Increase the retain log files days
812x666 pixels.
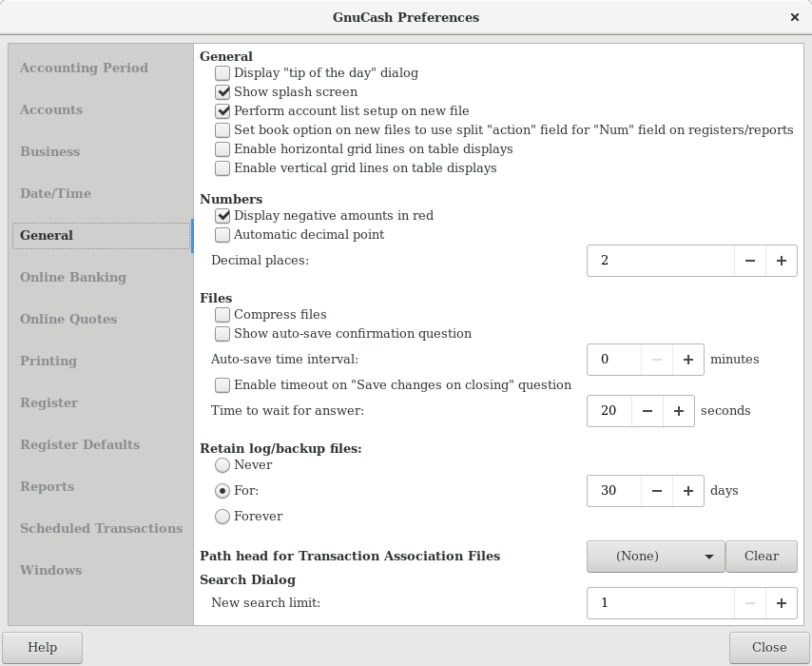tap(687, 491)
